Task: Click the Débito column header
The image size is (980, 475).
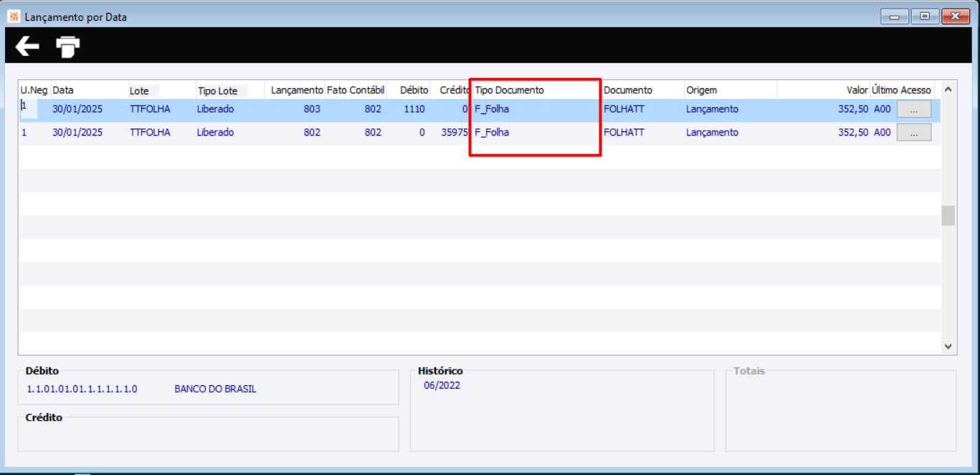Action: click(x=414, y=90)
